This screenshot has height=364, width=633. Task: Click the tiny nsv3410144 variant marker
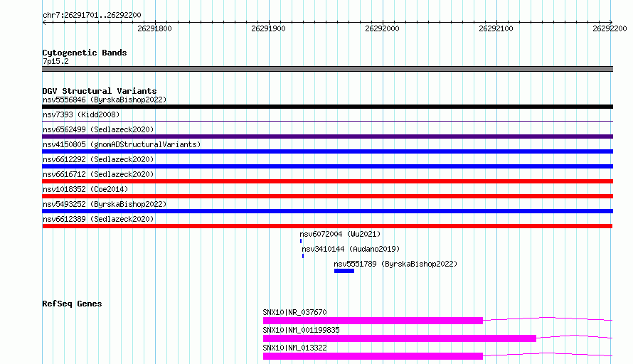(303, 256)
